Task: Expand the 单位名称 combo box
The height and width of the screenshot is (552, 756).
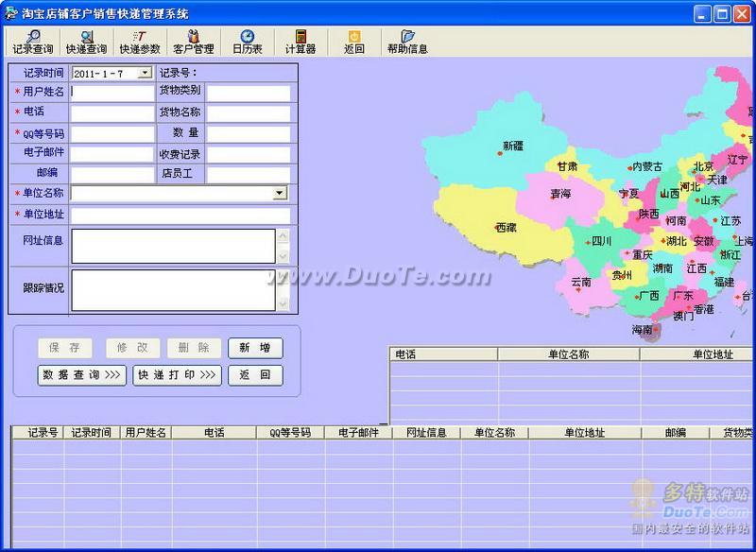Action: pyautogui.click(x=280, y=193)
